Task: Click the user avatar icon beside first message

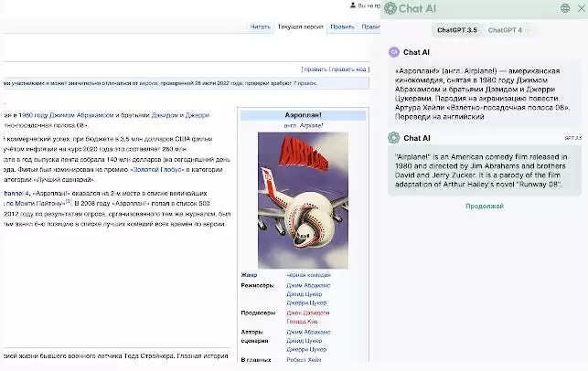Action: coord(394,52)
